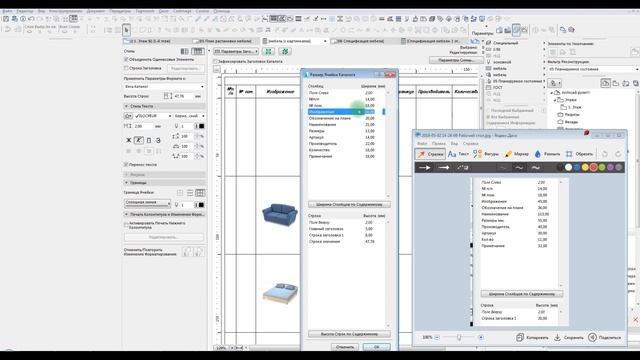Select the Фигуры shapes tool
640x360 pixels.
click(486, 154)
